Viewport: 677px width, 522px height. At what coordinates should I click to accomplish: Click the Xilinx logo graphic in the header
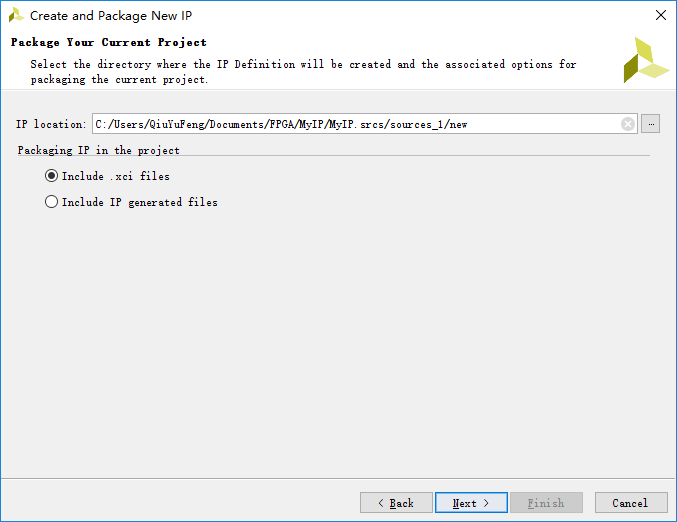click(x=646, y=60)
